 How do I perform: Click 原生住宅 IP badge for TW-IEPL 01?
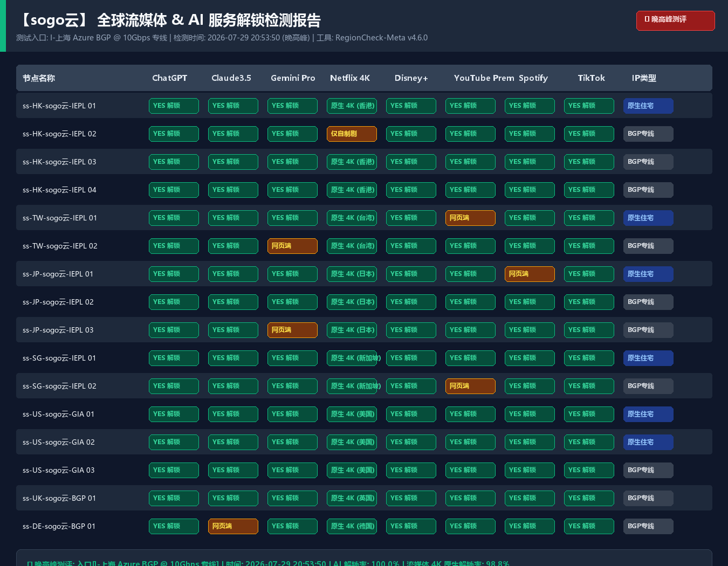point(648,218)
